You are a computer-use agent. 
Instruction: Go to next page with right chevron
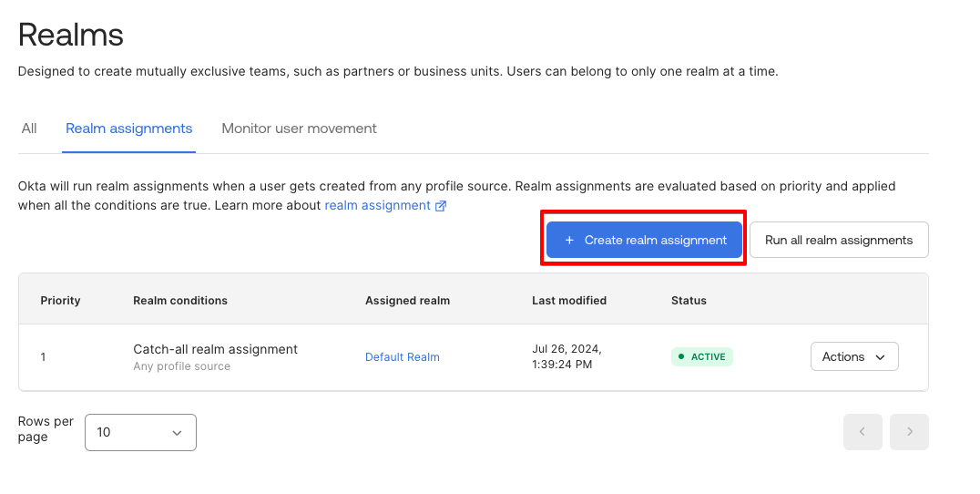coord(909,432)
